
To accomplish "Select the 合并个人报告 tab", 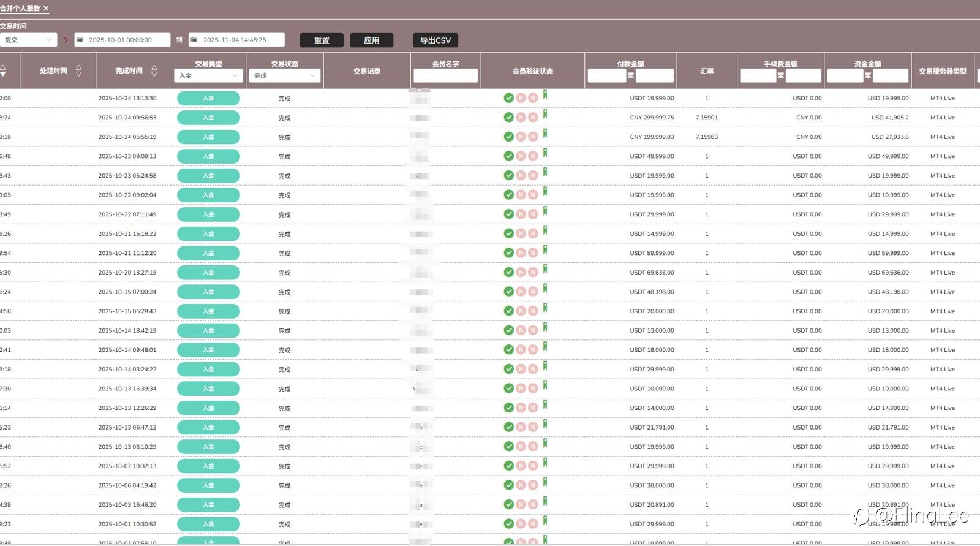I will (x=20, y=8).
